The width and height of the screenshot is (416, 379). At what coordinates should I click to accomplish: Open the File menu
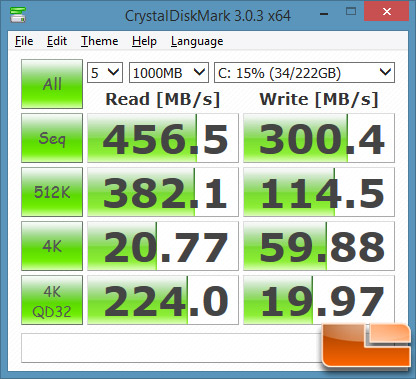point(24,41)
